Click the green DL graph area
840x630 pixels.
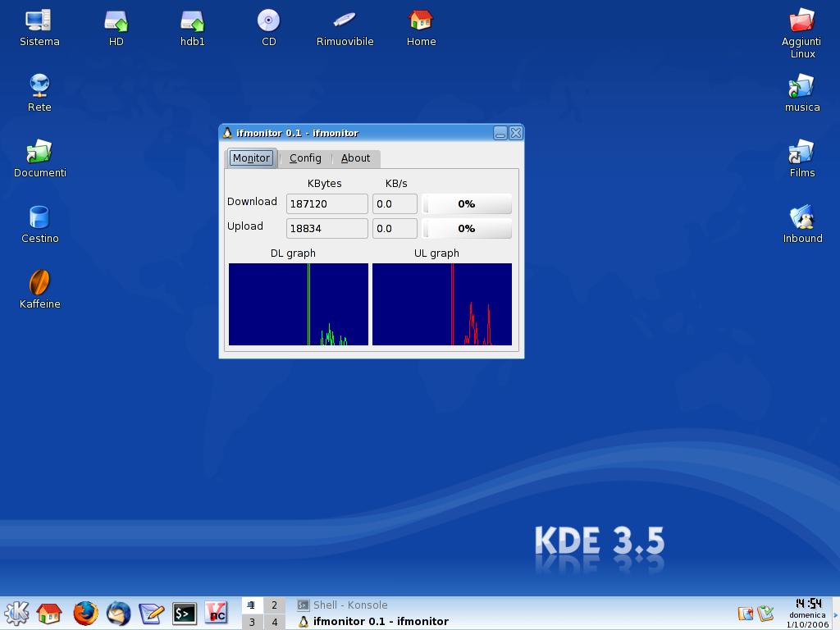click(299, 304)
